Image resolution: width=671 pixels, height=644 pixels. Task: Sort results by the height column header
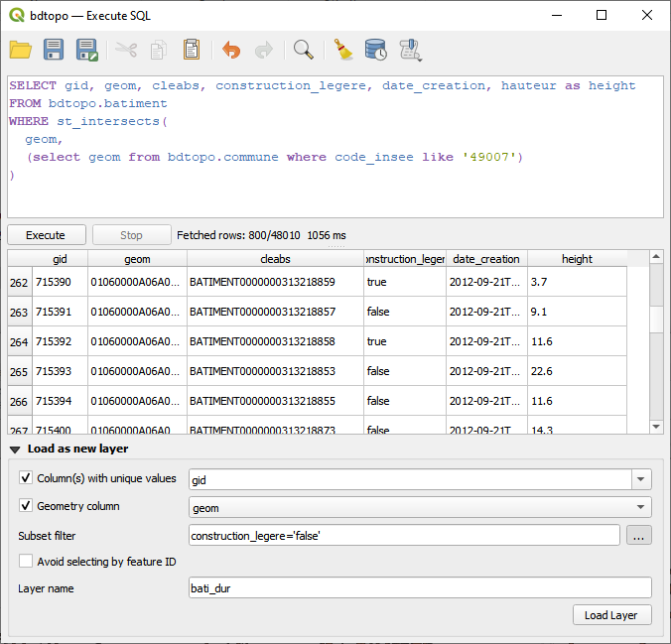tap(577, 259)
